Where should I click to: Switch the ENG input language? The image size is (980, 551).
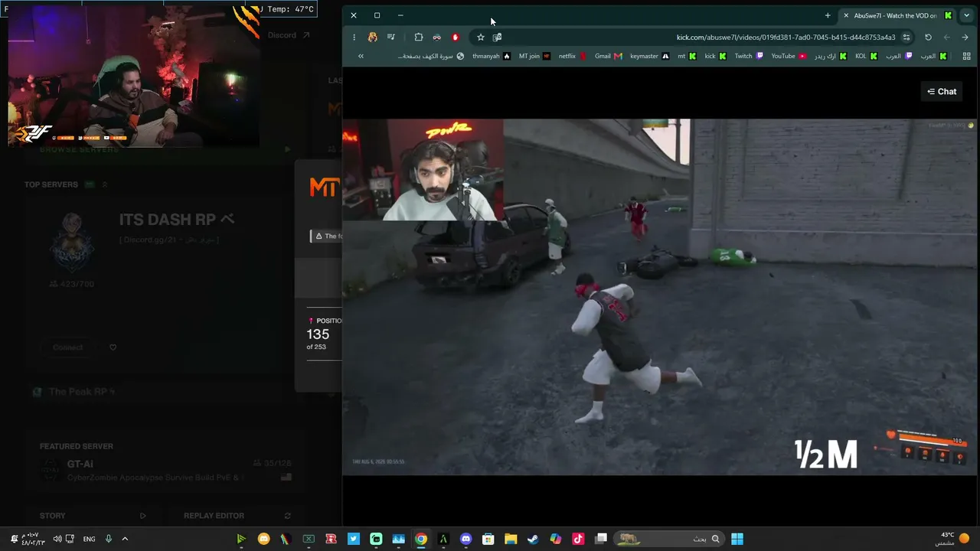pos(90,539)
